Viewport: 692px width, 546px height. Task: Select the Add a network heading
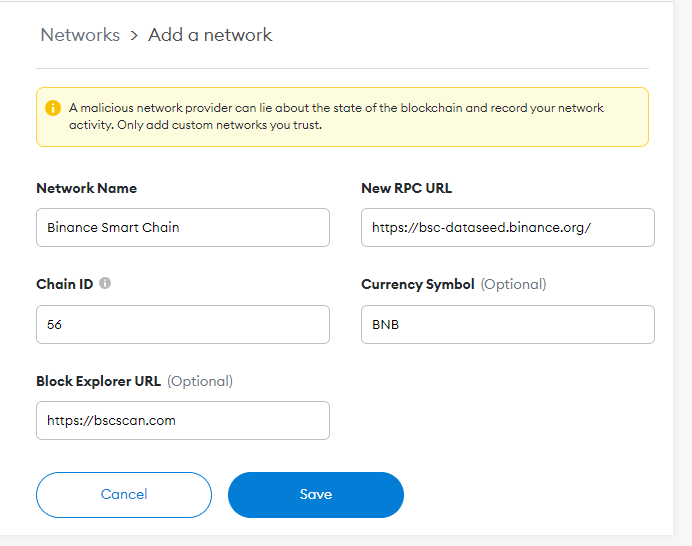click(x=210, y=35)
